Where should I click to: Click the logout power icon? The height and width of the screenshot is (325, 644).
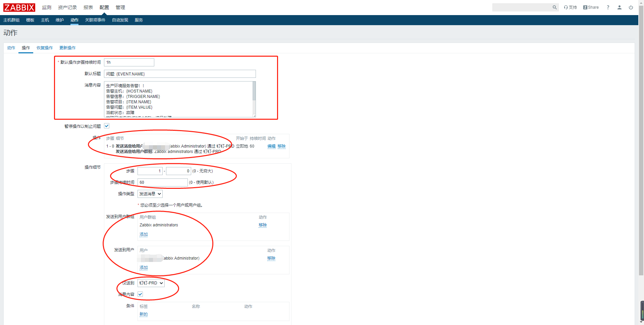point(631,7)
